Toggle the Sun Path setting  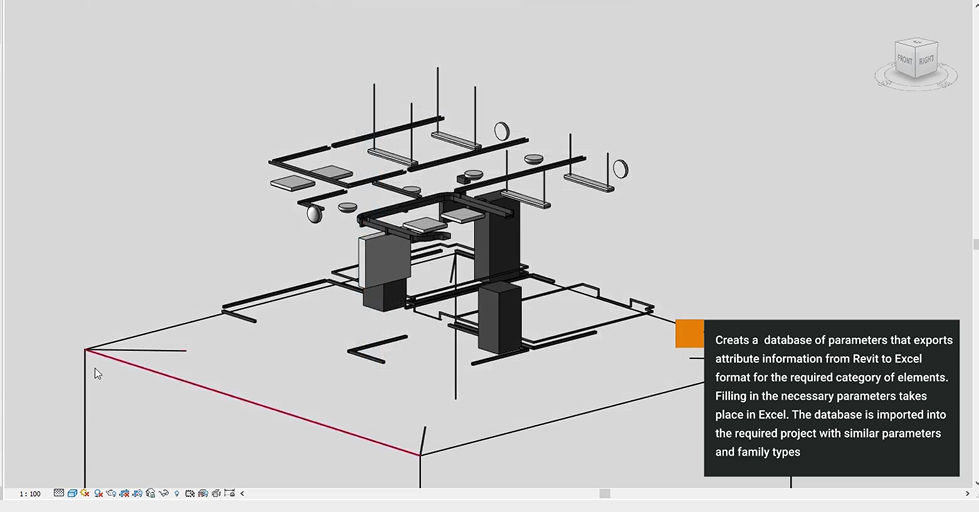[85, 493]
